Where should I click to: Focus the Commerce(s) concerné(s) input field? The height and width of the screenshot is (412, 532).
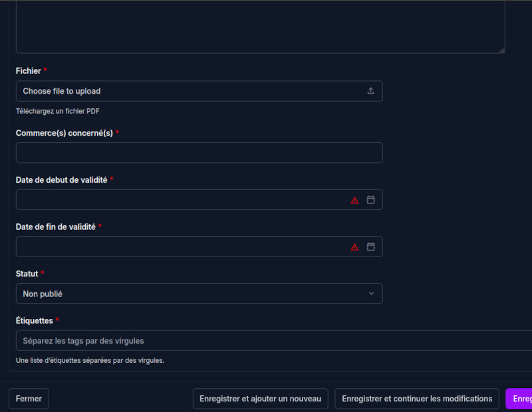pyautogui.click(x=199, y=153)
